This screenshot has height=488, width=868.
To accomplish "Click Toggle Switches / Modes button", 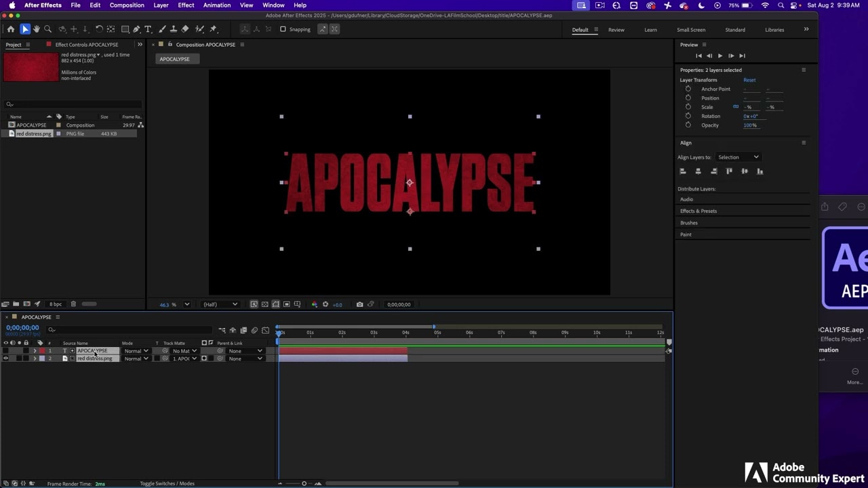I will (167, 483).
